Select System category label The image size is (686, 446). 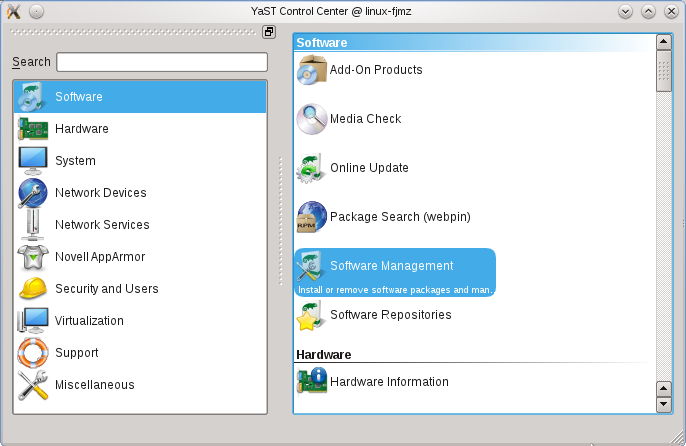pyautogui.click(x=75, y=161)
